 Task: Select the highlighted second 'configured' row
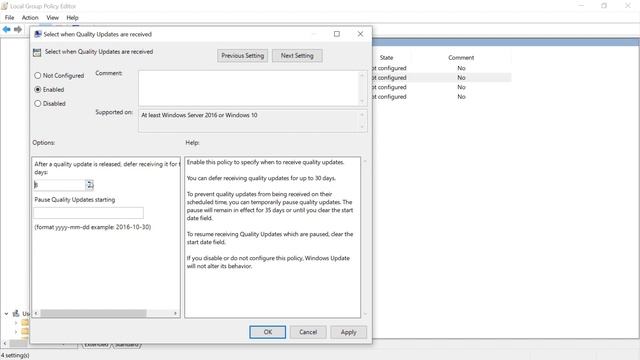point(442,78)
